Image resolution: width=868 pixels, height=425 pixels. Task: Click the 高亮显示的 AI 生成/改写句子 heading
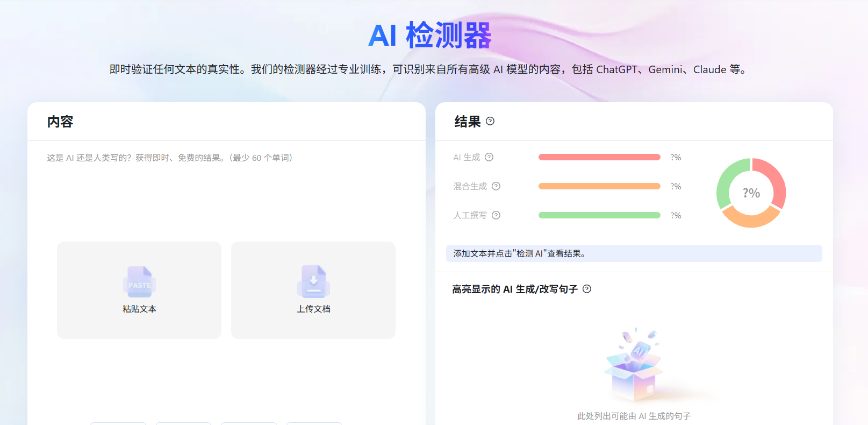[515, 289]
